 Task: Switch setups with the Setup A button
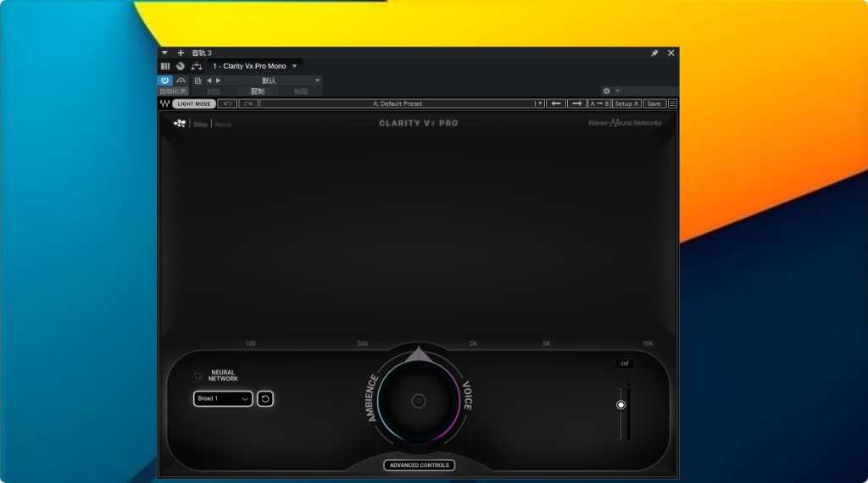(626, 103)
